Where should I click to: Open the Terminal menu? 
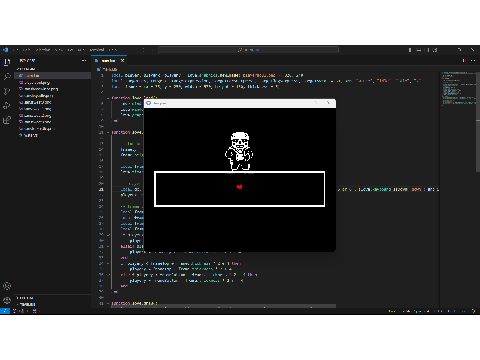pos(97,50)
